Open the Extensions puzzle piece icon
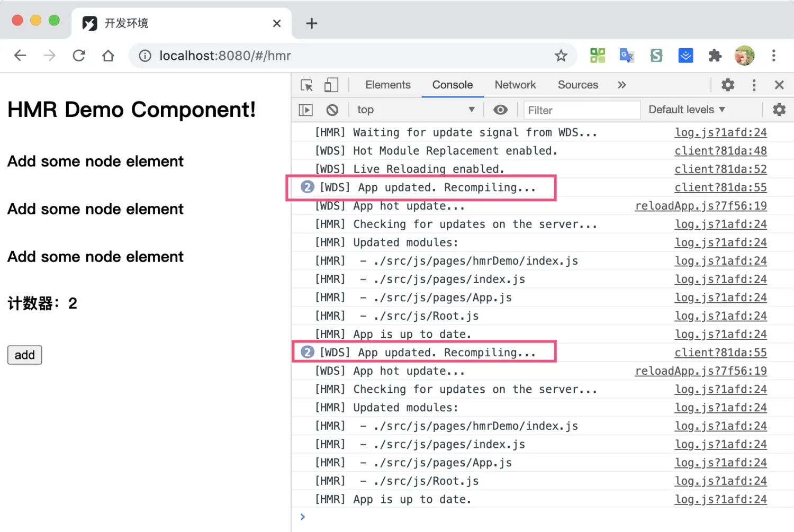The width and height of the screenshot is (794, 532). pos(715,56)
